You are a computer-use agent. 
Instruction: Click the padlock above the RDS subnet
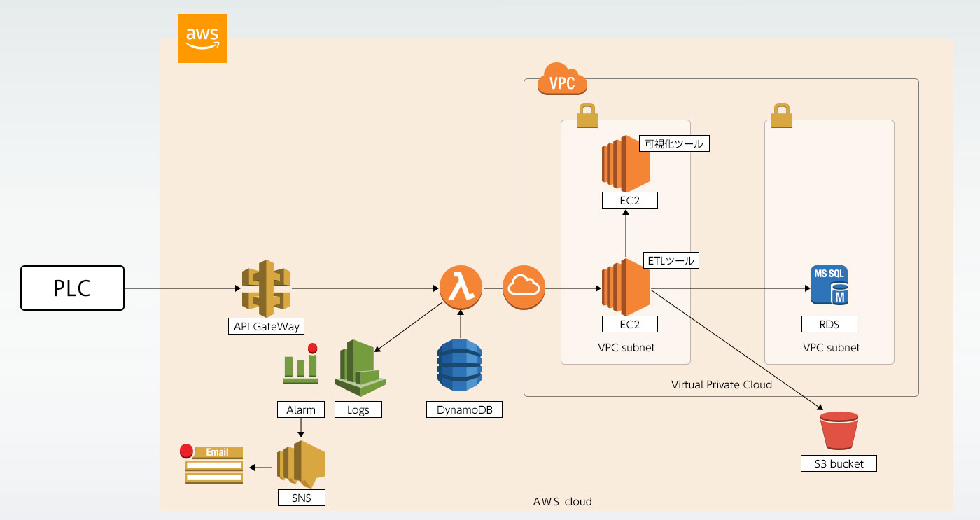tap(781, 116)
